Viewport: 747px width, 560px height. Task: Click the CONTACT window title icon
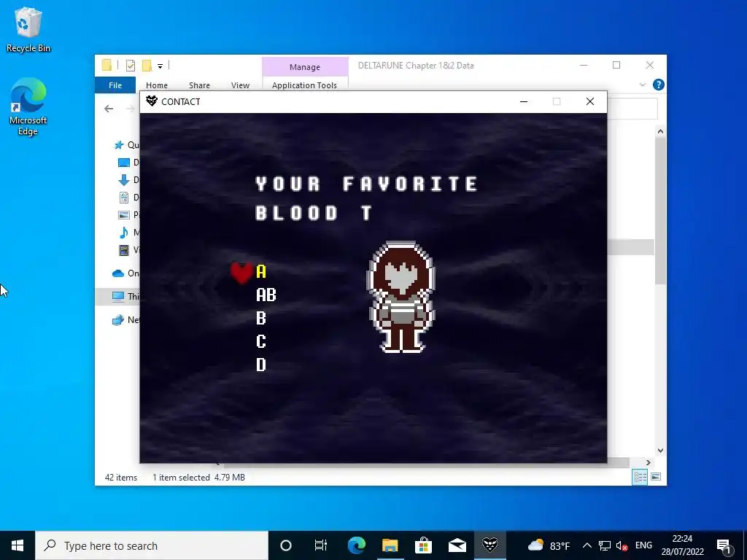(x=152, y=101)
